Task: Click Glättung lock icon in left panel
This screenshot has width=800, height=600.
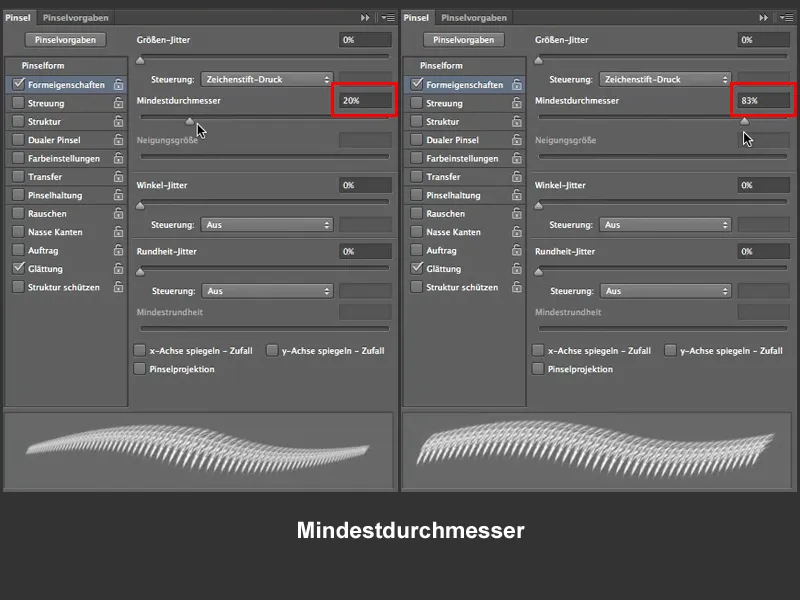Action: click(118, 268)
